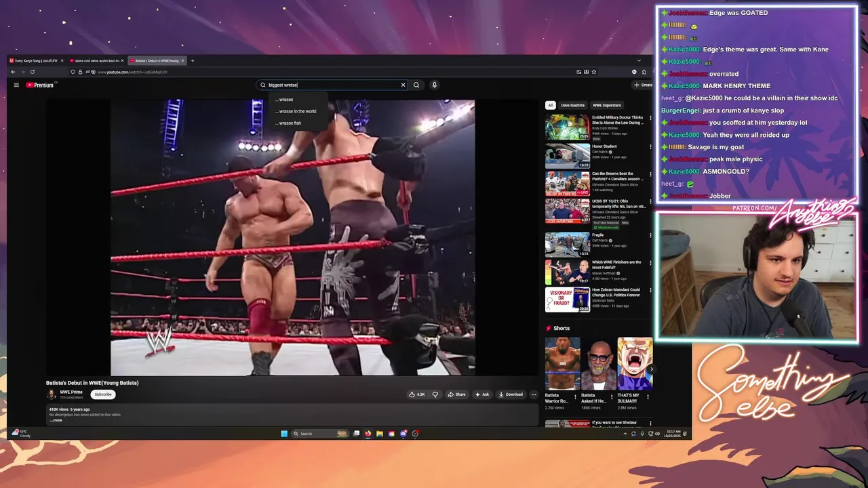
Task: Like the video with thumbs up
Action: [x=417, y=394]
